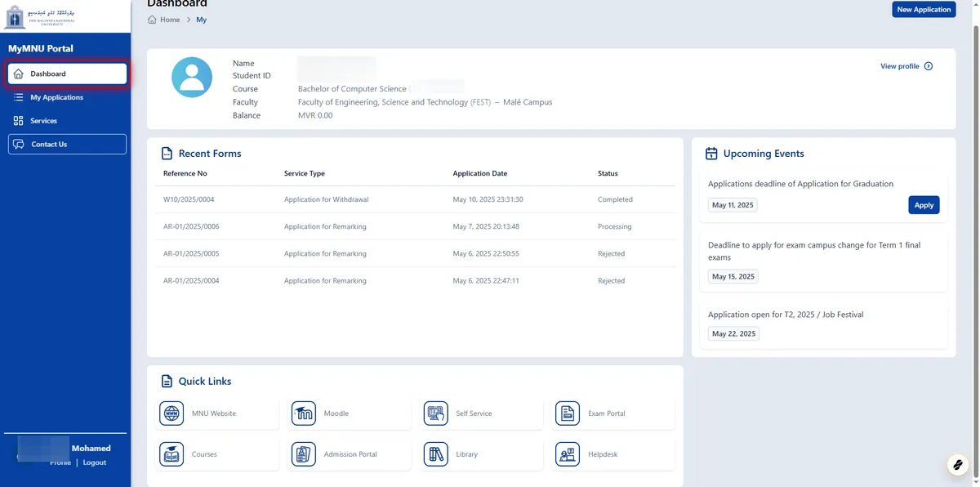Click the breadcrumb home icon

[x=152, y=20]
